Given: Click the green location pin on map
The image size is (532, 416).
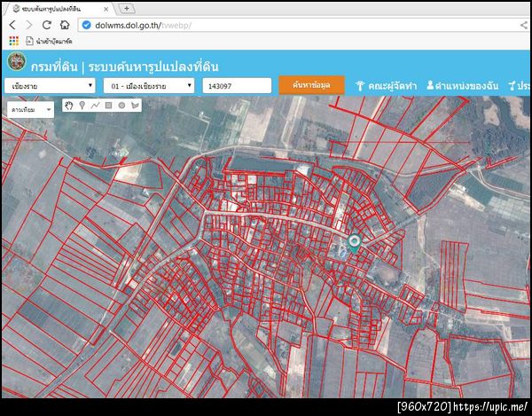Looking at the screenshot, I should click(354, 244).
